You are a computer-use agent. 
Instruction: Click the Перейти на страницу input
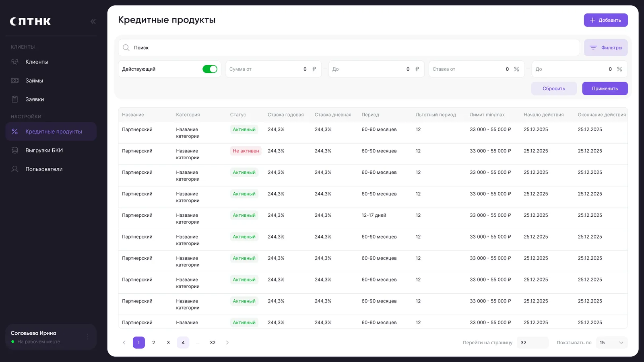[533, 343]
